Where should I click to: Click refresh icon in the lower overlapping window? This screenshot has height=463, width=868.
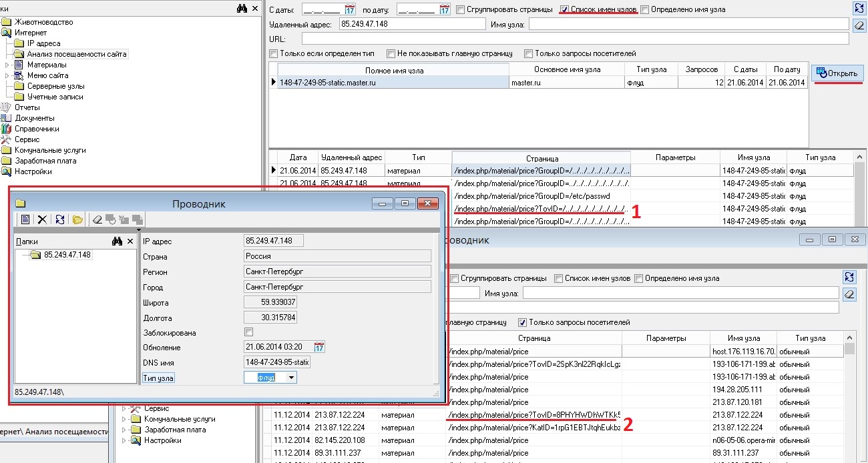click(849, 277)
